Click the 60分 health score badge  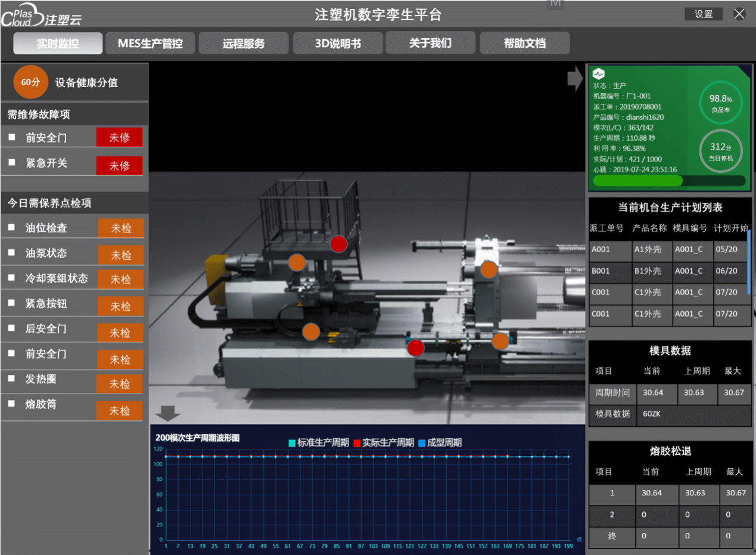click(x=30, y=82)
